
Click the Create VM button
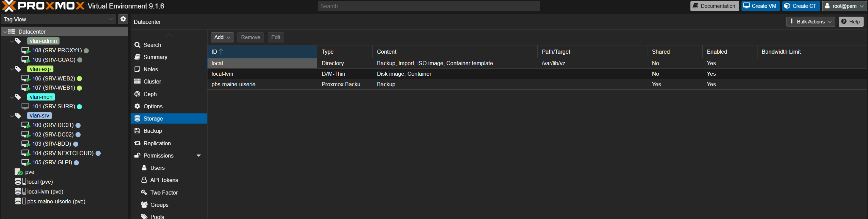pyautogui.click(x=761, y=6)
